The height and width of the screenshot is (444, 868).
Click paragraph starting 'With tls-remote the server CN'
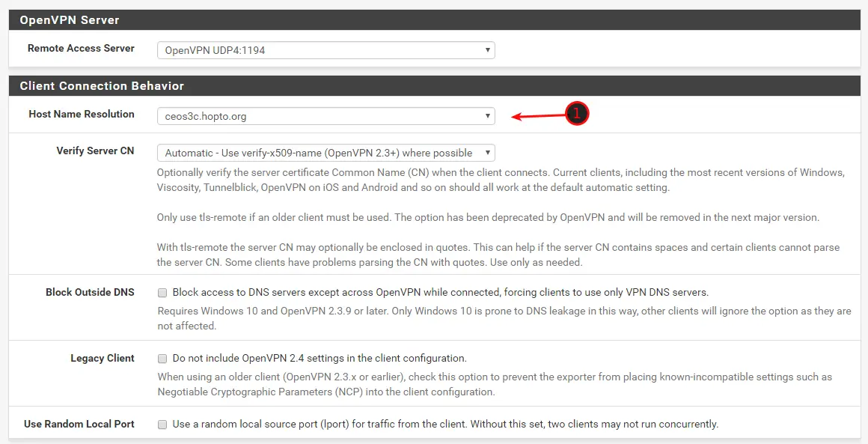tap(498, 255)
